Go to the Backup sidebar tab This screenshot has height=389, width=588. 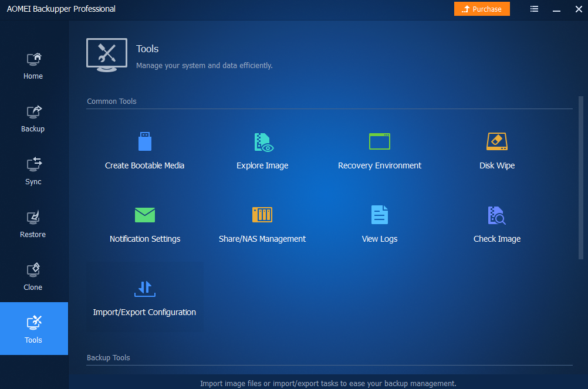tap(33, 119)
